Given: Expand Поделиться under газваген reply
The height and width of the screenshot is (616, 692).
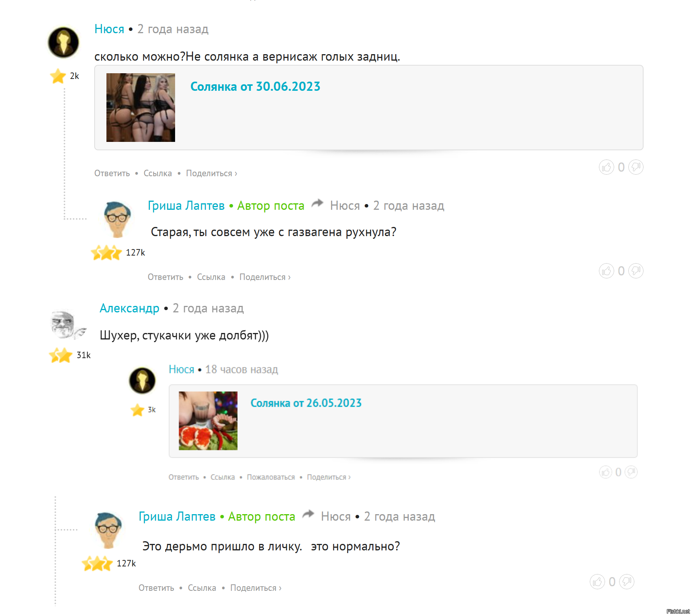Looking at the screenshot, I should coord(265,277).
